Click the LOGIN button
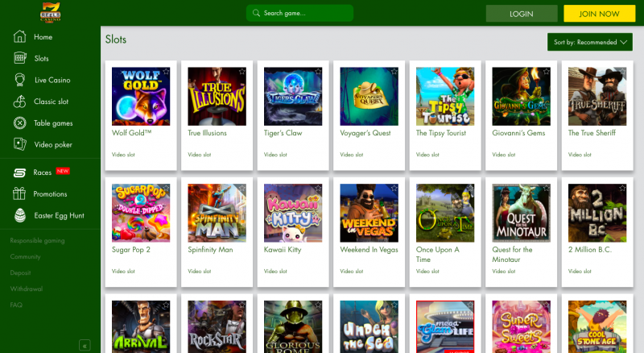 click(522, 14)
